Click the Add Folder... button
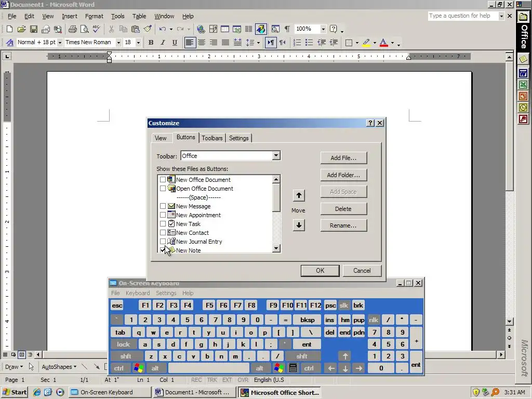 click(344, 175)
